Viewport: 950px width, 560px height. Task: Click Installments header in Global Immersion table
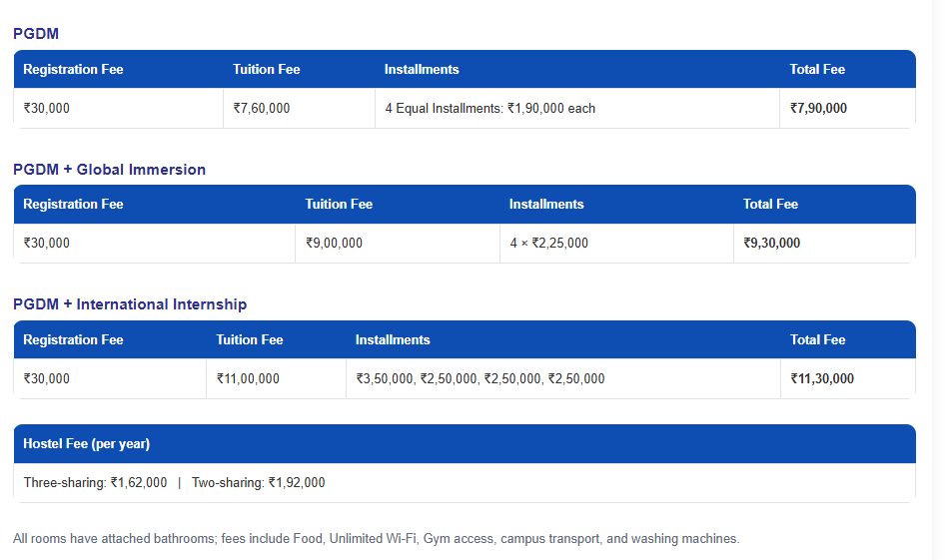coord(546,204)
